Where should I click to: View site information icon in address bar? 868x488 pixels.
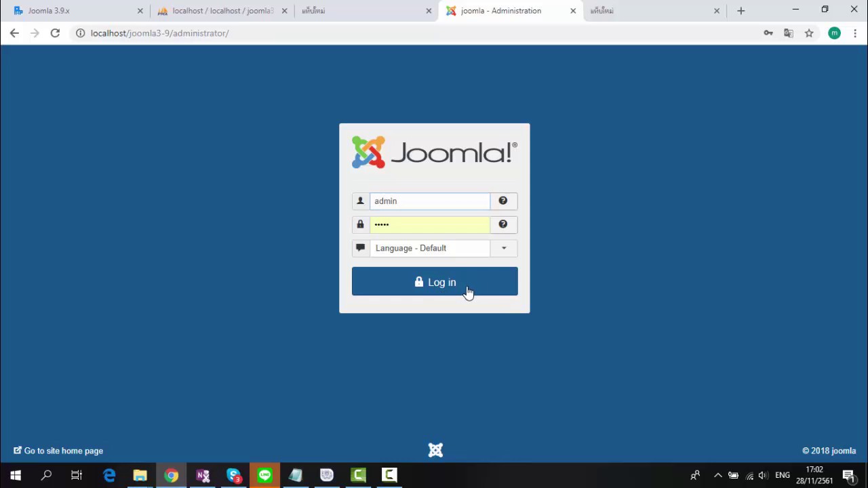80,33
